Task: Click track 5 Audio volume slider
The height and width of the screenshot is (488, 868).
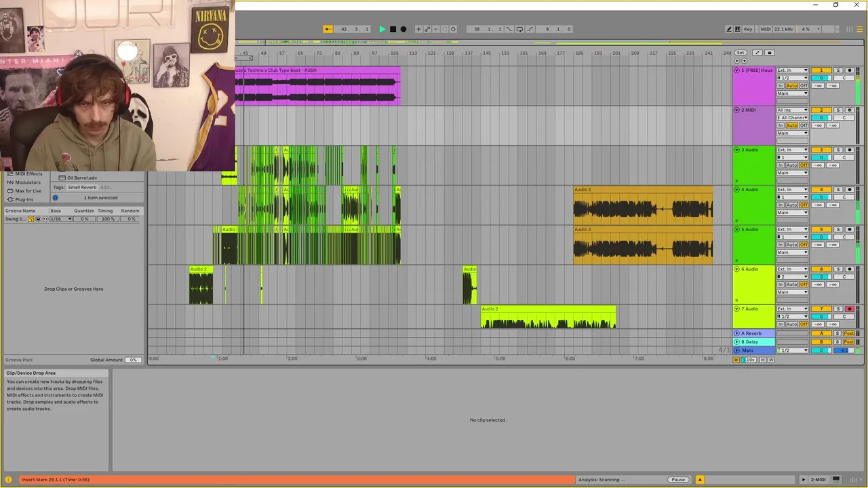Action: [x=821, y=237]
